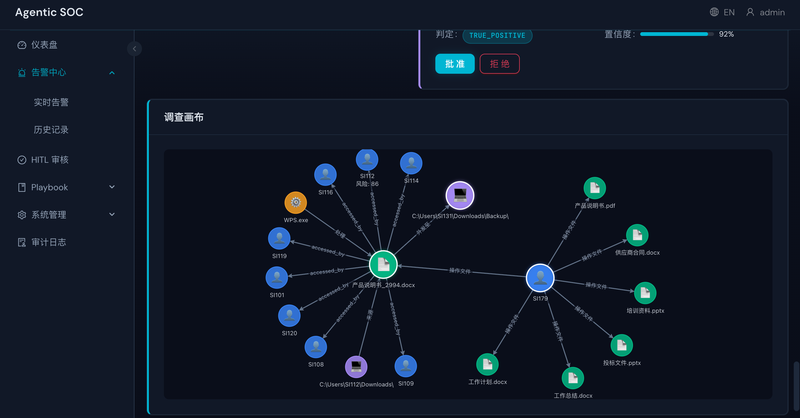Select the SI179 user node

[x=540, y=278]
